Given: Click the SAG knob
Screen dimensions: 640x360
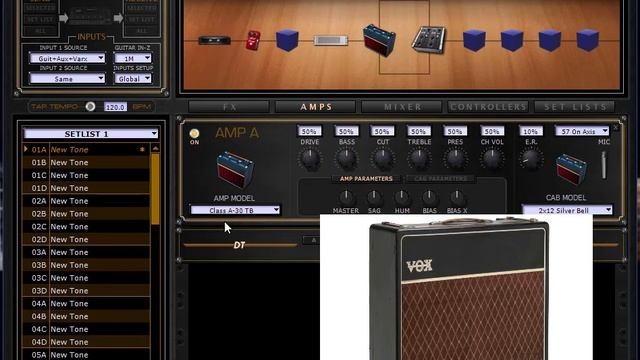Looking at the screenshot, I should (x=374, y=197).
